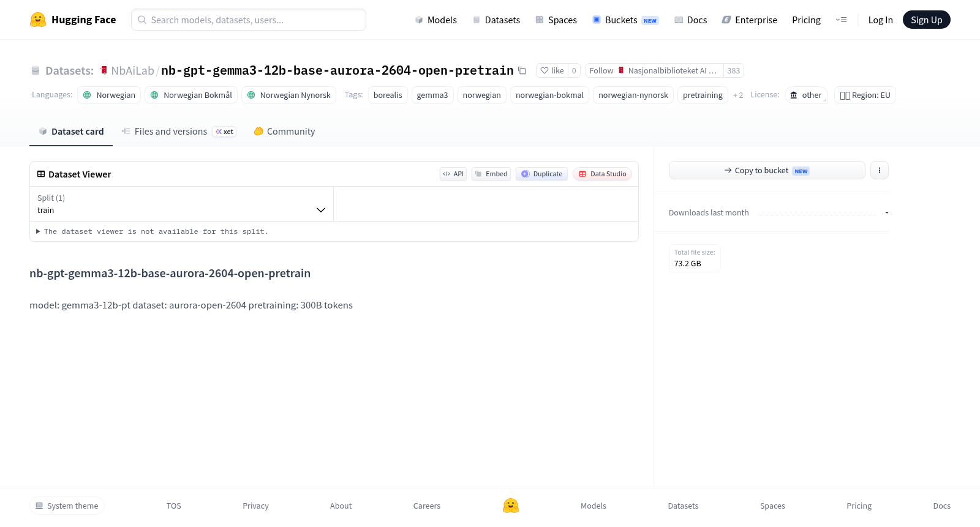The image size is (980, 527).
Task: Click the norwegian-nynorsk tag
Action: coord(633,95)
